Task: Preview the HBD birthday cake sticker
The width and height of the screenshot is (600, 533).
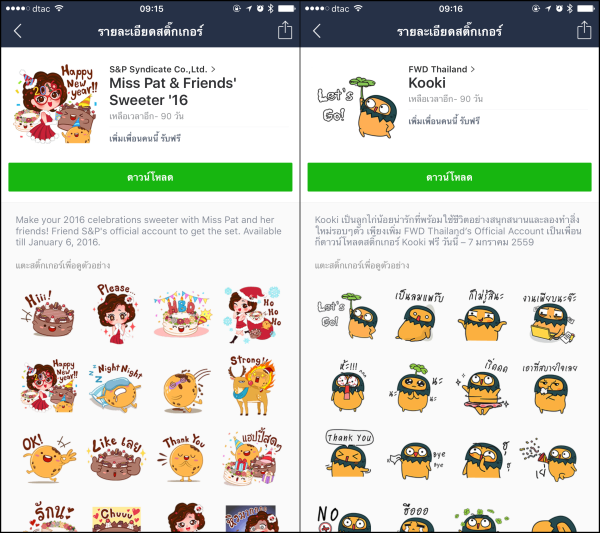Action: coord(183,314)
